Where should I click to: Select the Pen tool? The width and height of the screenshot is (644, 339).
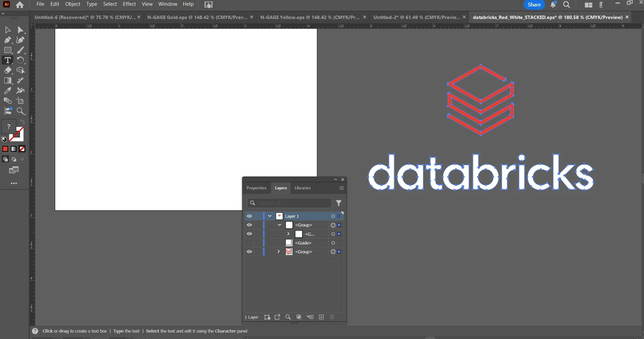[x=7, y=40]
